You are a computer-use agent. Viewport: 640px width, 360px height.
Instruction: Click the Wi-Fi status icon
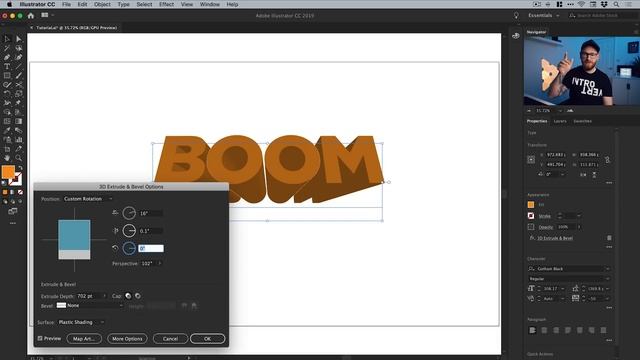click(581, 4)
